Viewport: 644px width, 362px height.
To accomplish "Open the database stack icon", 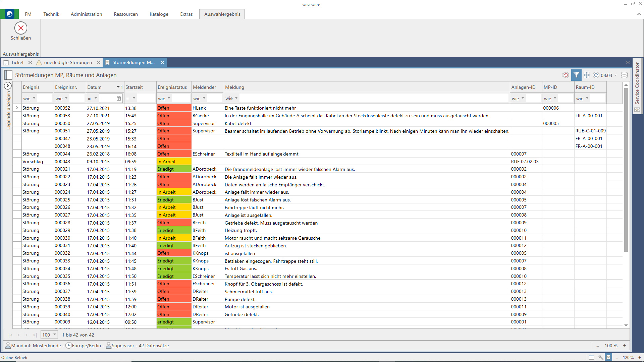I will tap(624, 75).
